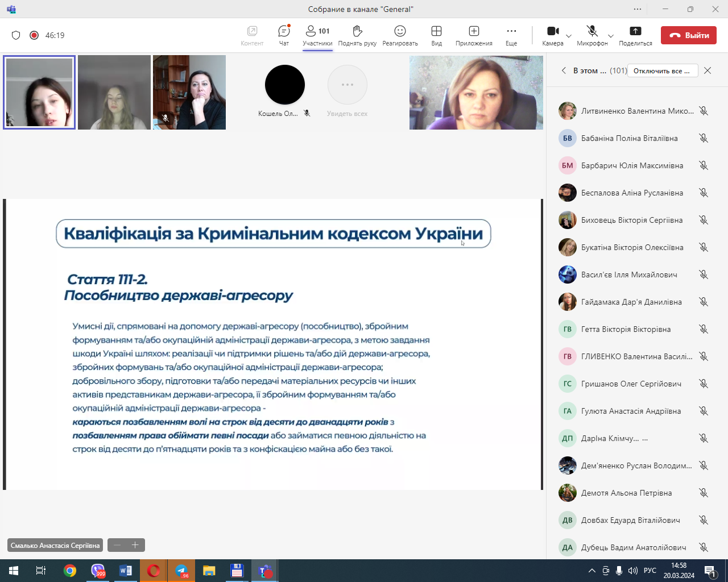Viewport: 728px width, 582px height.
Task: Open the Apps panel
Action: tap(474, 31)
